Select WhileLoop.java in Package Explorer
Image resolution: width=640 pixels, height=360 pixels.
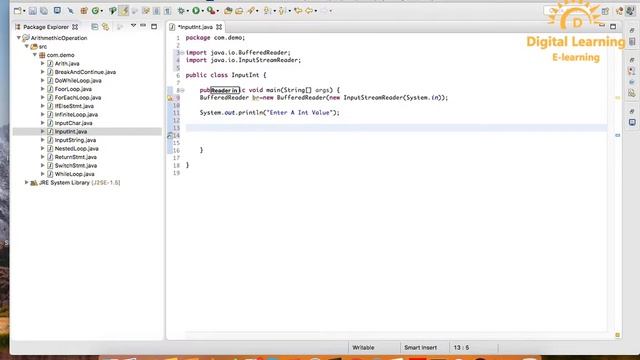point(74,174)
